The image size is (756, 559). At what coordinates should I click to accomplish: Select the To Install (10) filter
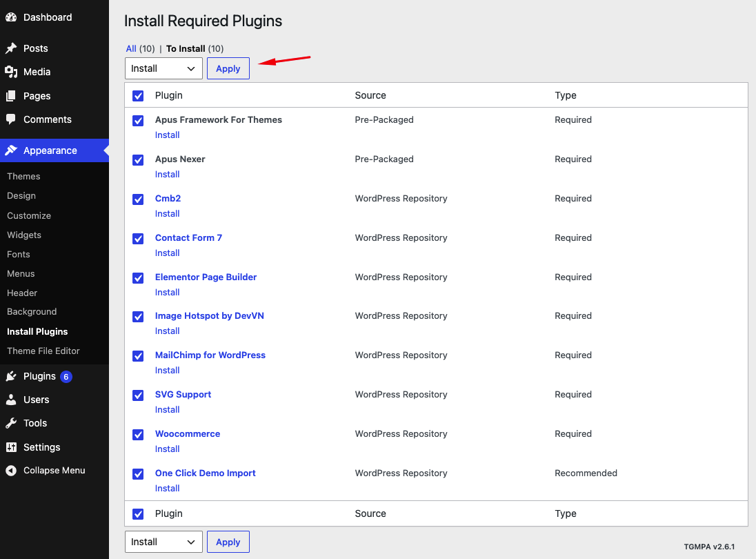tap(195, 49)
